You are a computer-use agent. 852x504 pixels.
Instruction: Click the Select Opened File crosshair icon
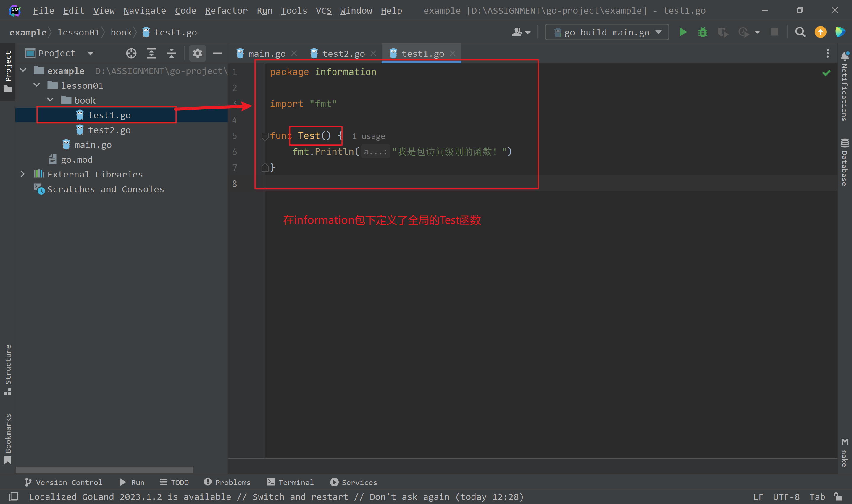click(131, 53)
